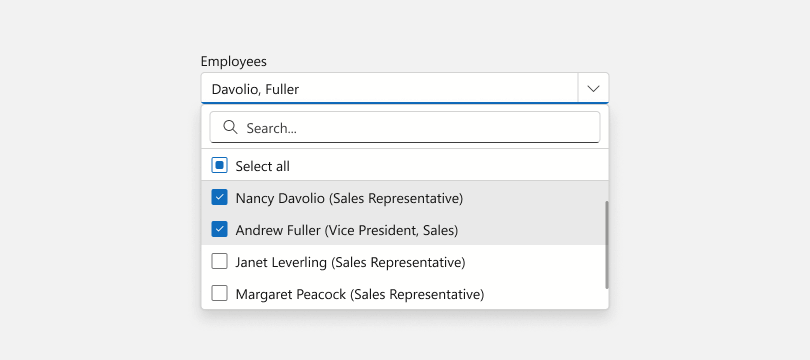The image size is (810, 360).
Task: Check the Janet Leverling checkbox
Action: [x=220, y=262]
